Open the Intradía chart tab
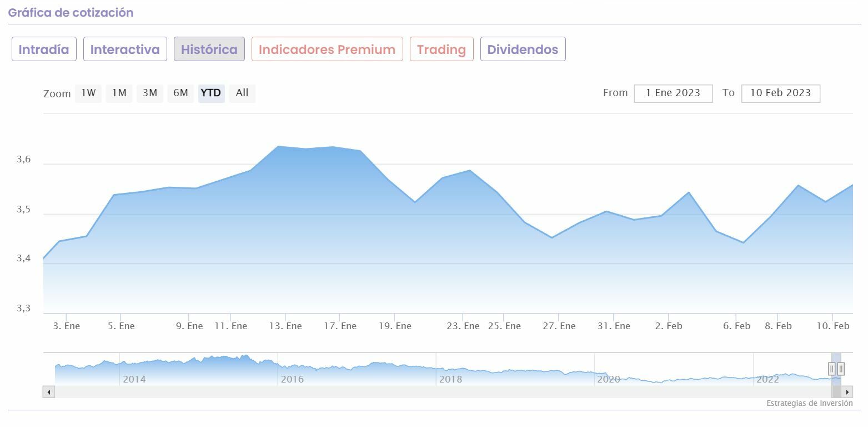 (44, 49)
